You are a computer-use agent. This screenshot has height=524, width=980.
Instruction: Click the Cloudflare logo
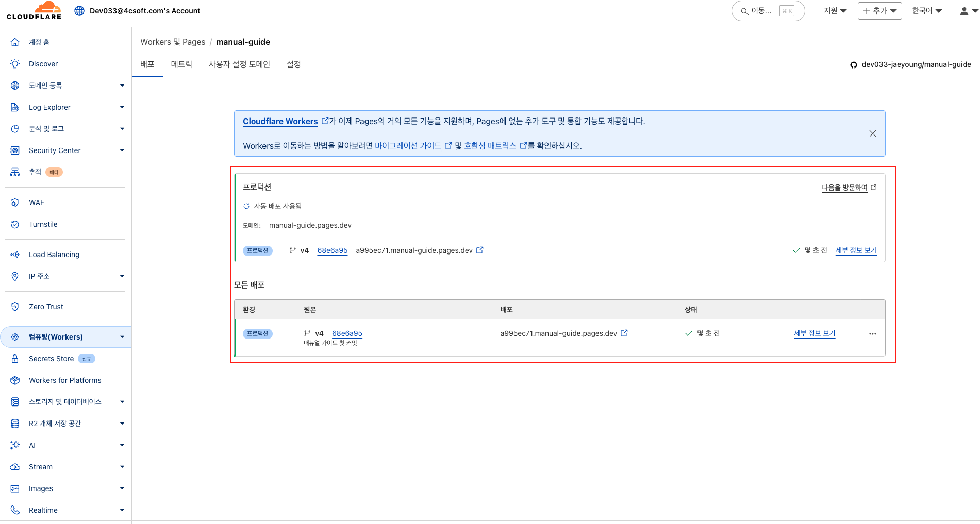coord(34,10)
